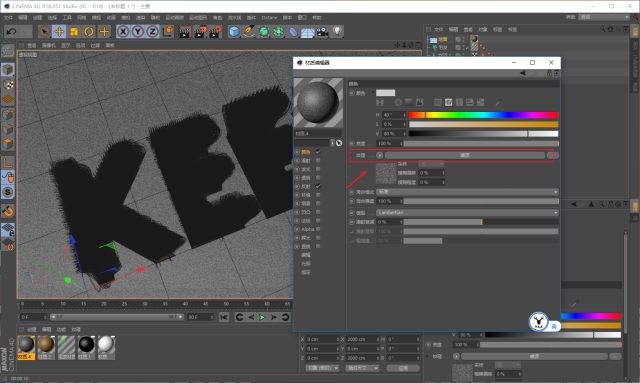
Task: Click the texture arrow button in red box
Action: pos(380,155)
